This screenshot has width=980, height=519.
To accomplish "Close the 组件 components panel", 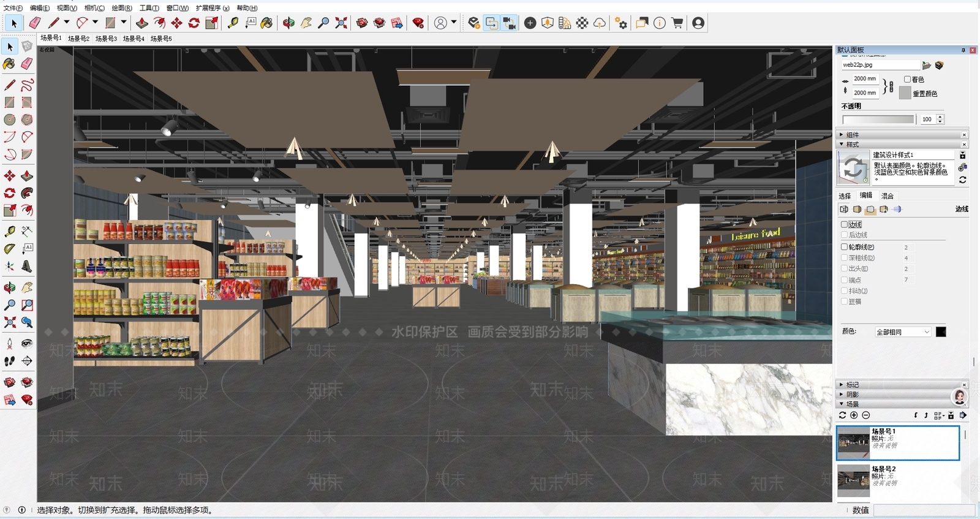I will (x=964, y=135).
